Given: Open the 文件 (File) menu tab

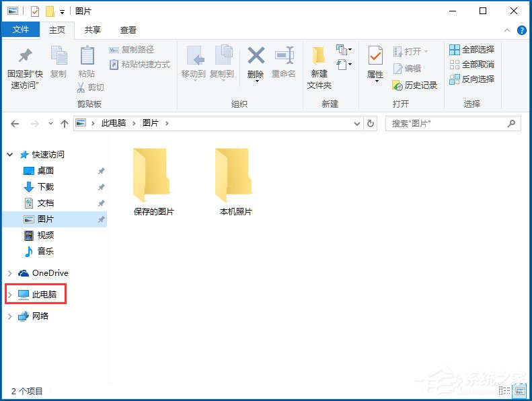Looking at the screenshot, I should [x=21, y=30].
